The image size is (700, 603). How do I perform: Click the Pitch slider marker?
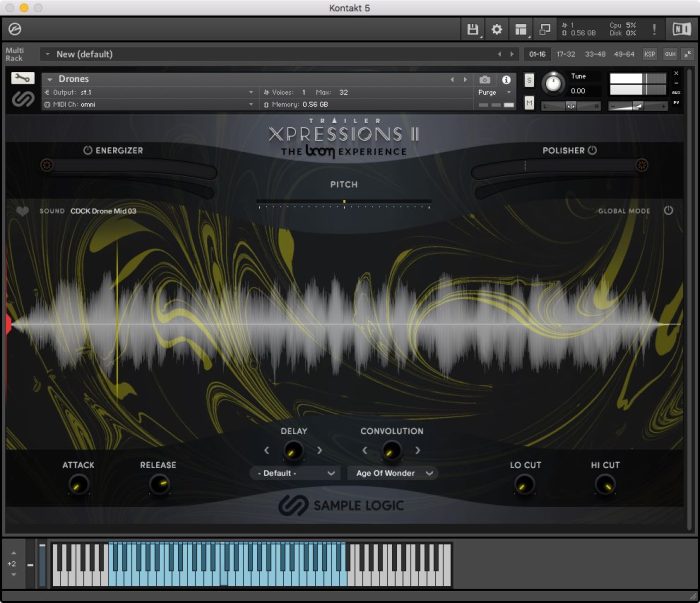(344, 203)
